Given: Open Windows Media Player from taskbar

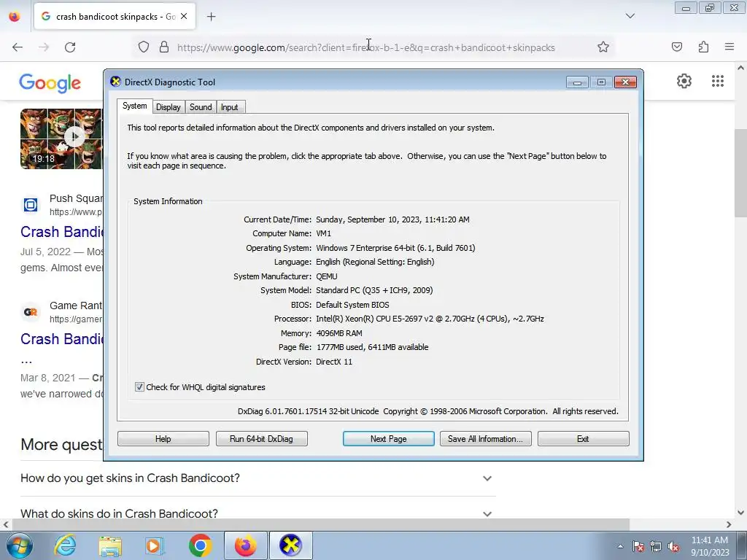Looking at the screenshot, I should pyautogui.click(x=155, y=545).
